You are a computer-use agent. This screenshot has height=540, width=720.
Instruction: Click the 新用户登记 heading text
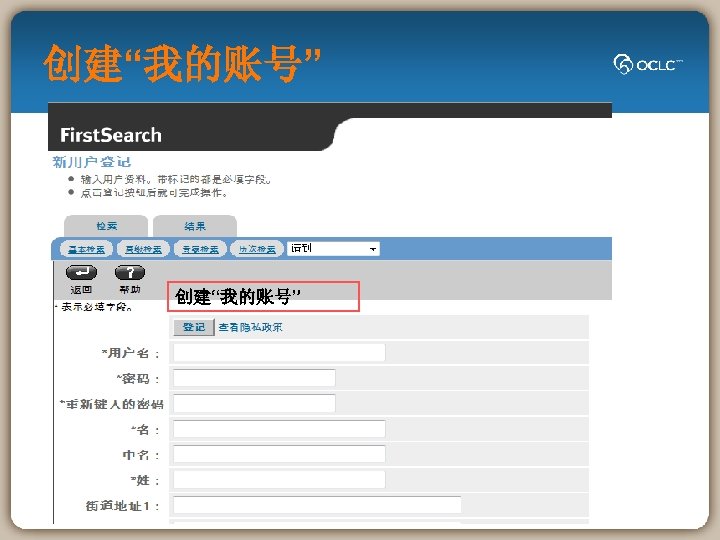coord(92,162)
